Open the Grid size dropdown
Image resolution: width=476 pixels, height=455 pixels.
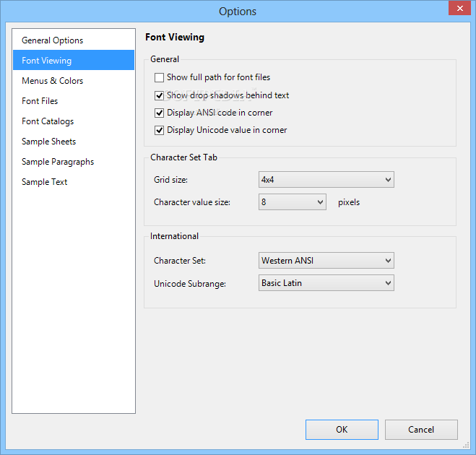point(326,179)
